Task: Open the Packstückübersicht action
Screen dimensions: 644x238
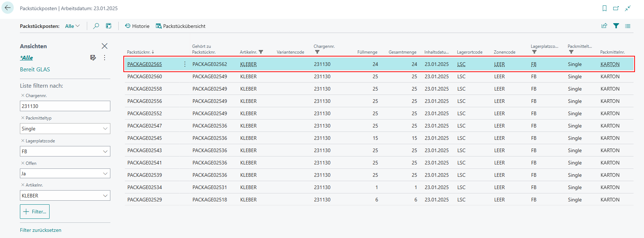Action: click(181, 26)
